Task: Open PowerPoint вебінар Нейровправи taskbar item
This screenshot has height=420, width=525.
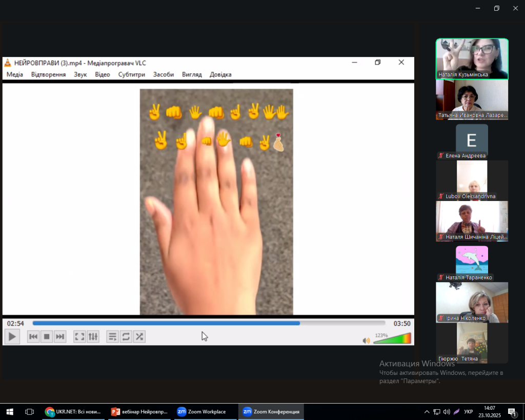Action: (x=139, y=412)
